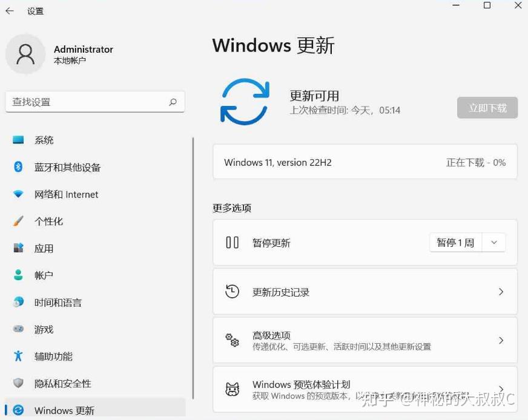Open 辅助功能 settings

(x=53, y=356)
